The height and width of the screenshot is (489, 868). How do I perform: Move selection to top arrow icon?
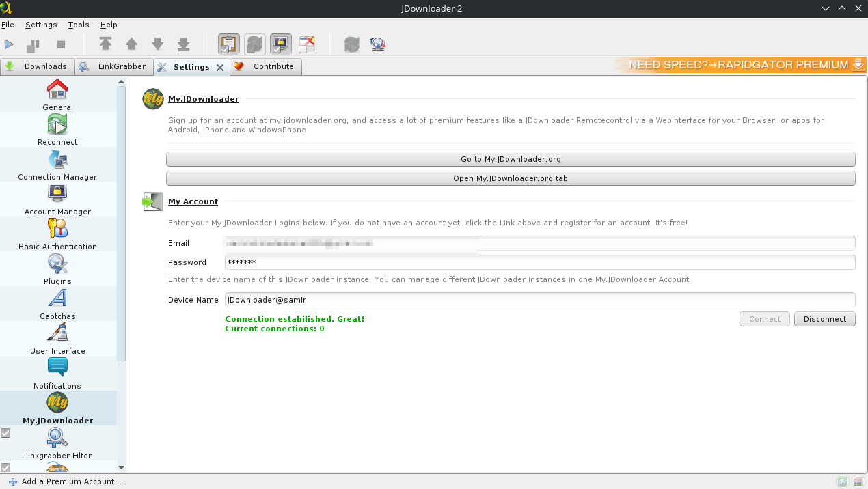(x=105, y=44)
